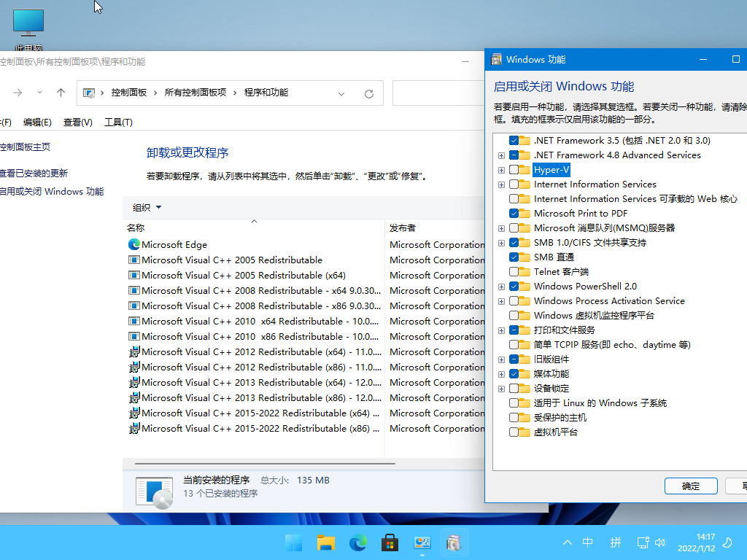
Task: Open the 查看已安装的更新 link
Action: tap(34, 174)
